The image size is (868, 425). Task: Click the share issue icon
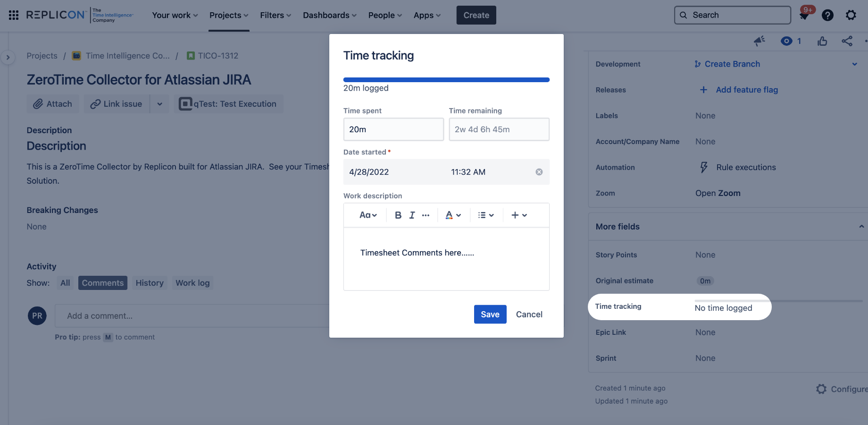(847, 41)
